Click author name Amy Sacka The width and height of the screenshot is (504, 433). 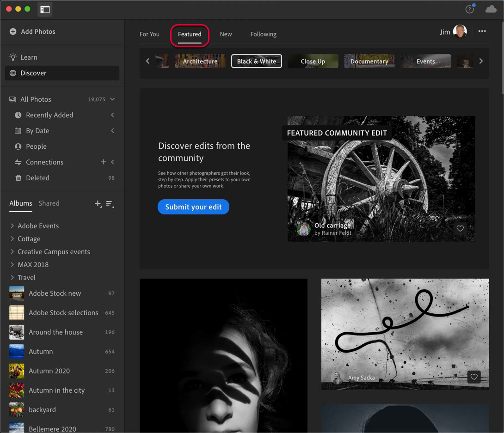click(x=361, y=378)
